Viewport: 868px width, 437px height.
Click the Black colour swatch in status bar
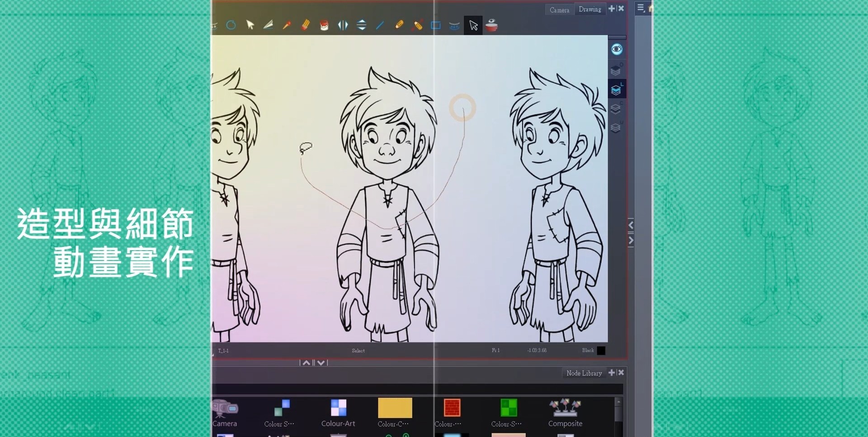click(601, 351)
